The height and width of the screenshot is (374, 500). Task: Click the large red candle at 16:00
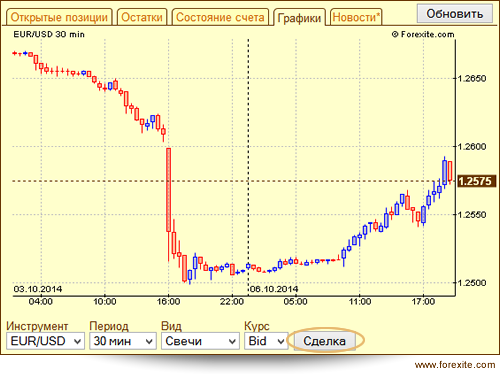pos(169,190)
